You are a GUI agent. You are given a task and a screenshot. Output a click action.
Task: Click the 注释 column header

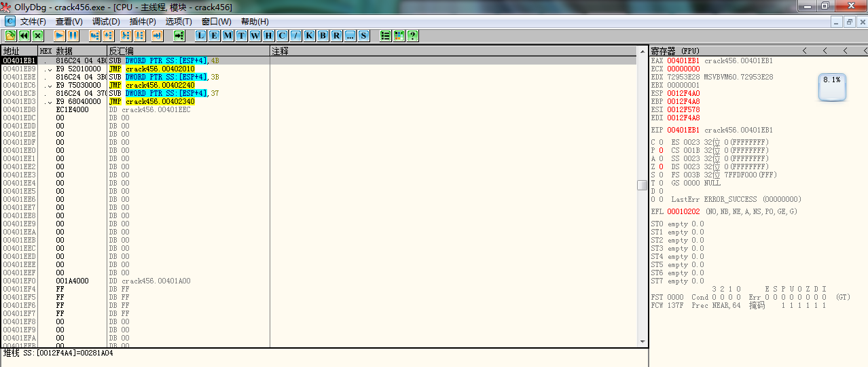(x=454, y=51)
